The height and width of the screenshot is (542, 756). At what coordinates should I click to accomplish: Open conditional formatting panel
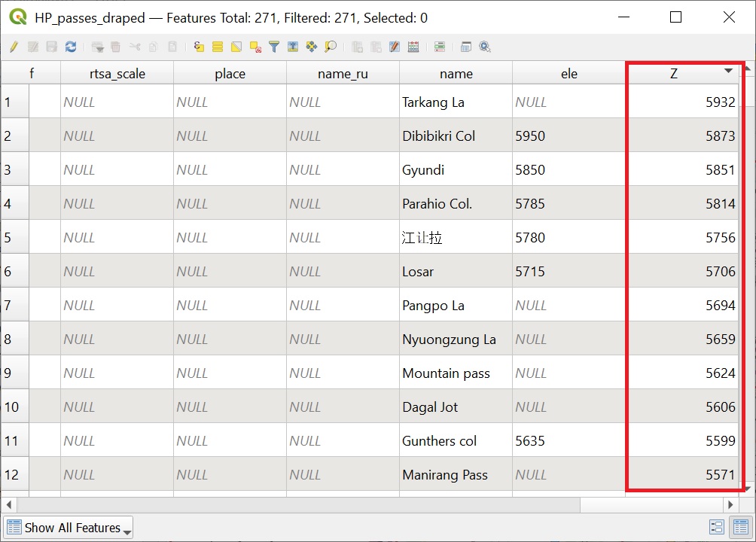(440, 47)
